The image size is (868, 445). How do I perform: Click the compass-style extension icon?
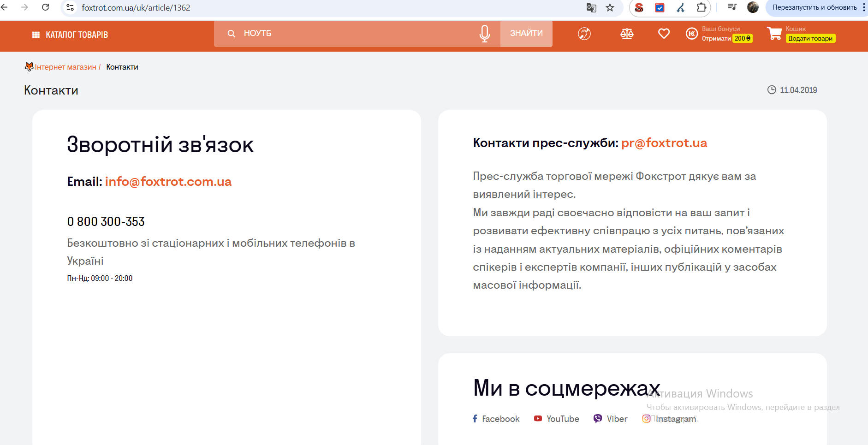[x=681, y=7]
